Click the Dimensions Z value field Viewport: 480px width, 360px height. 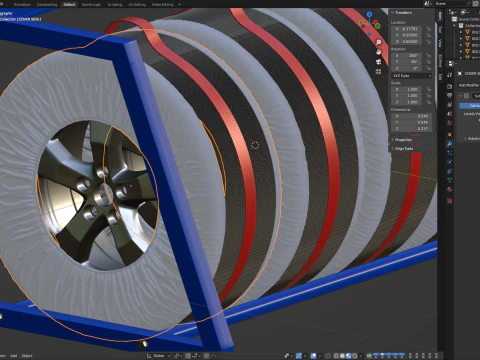(412, 128)
